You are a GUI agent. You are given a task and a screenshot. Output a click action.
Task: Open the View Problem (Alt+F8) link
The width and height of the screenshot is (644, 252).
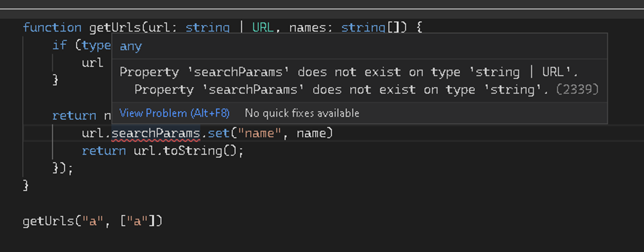tap(174, 113)
